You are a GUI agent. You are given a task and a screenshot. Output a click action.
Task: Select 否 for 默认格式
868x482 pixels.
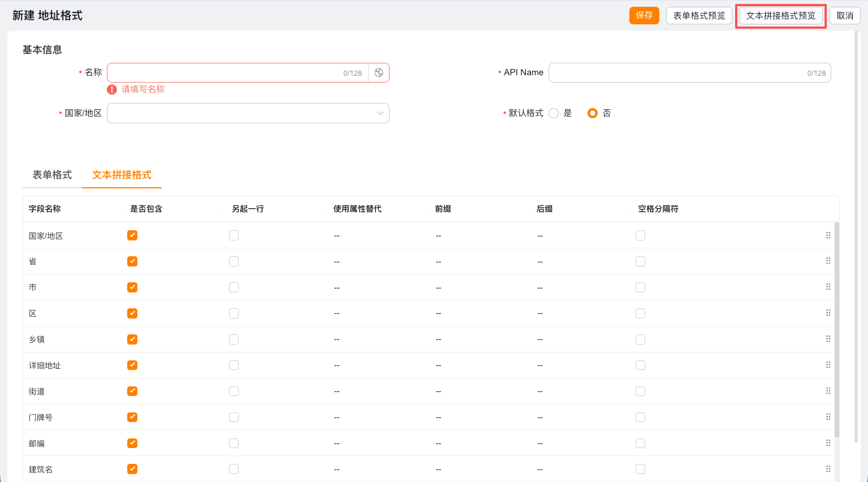click(593, 113)
